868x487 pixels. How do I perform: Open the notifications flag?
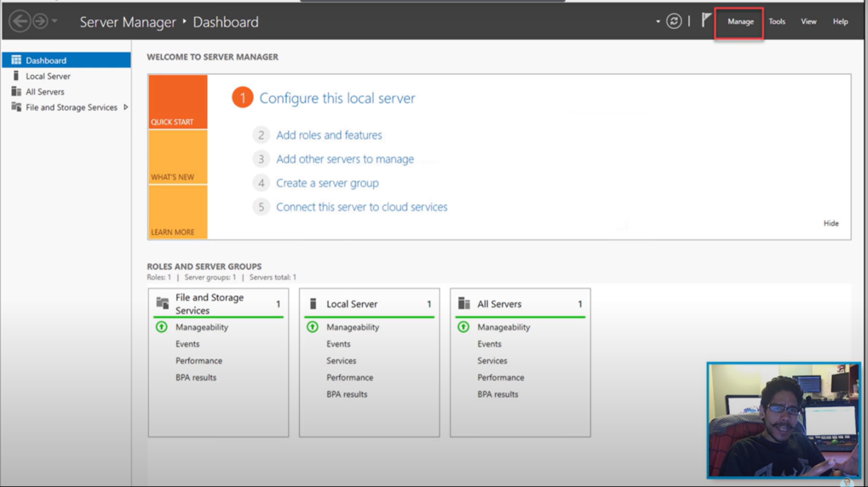pyautogui.click(x=706, y=20)
